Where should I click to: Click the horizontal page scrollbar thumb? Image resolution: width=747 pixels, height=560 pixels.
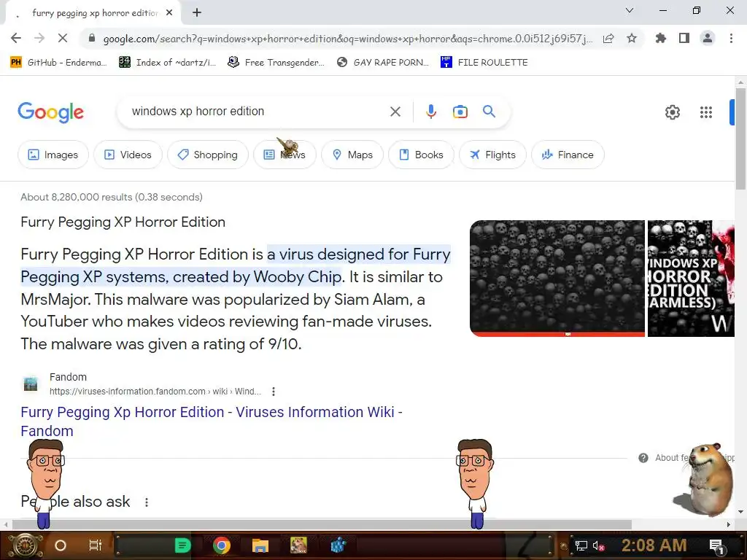tap(322, 525)
